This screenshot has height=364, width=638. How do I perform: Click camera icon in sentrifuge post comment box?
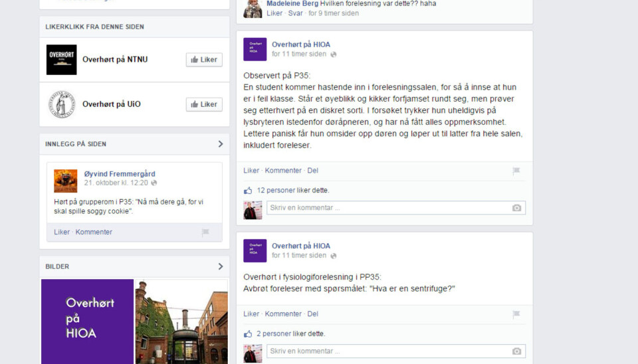[x=516, y=351]
